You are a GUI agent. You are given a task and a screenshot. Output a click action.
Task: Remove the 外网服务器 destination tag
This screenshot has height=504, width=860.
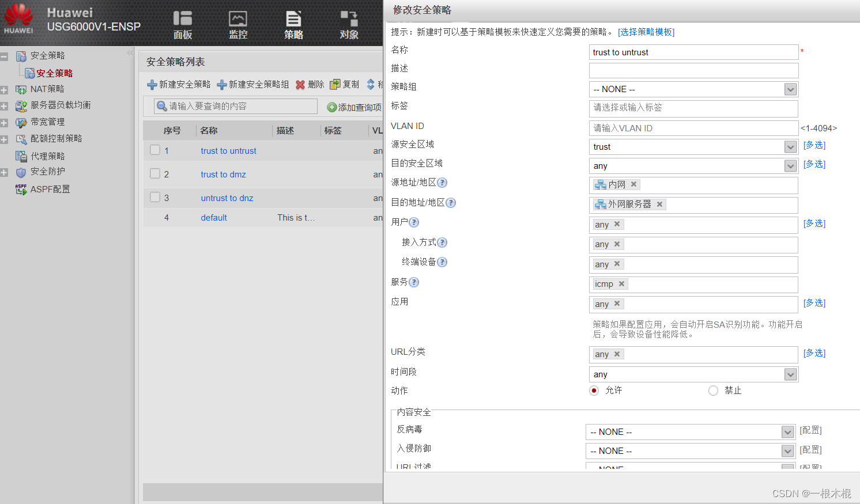(x=659, y=204)
